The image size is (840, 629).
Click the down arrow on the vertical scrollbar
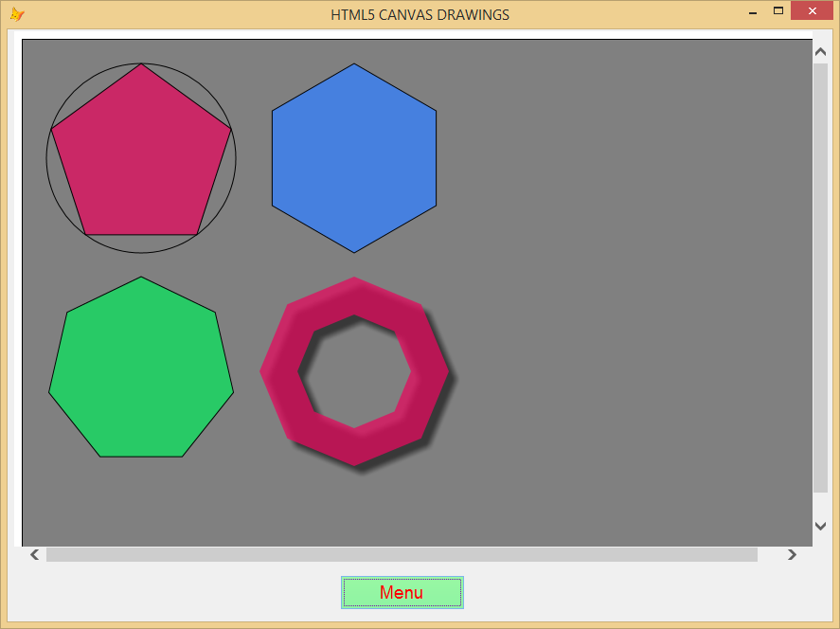click(820, 526)
